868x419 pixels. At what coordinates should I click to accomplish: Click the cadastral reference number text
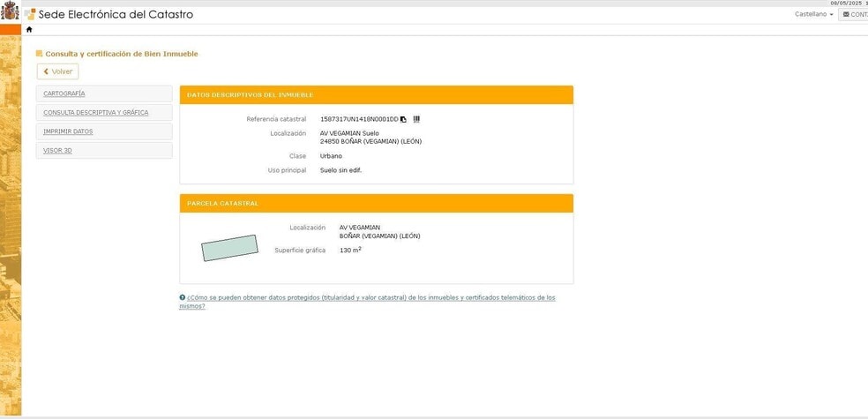coord(359,119)
